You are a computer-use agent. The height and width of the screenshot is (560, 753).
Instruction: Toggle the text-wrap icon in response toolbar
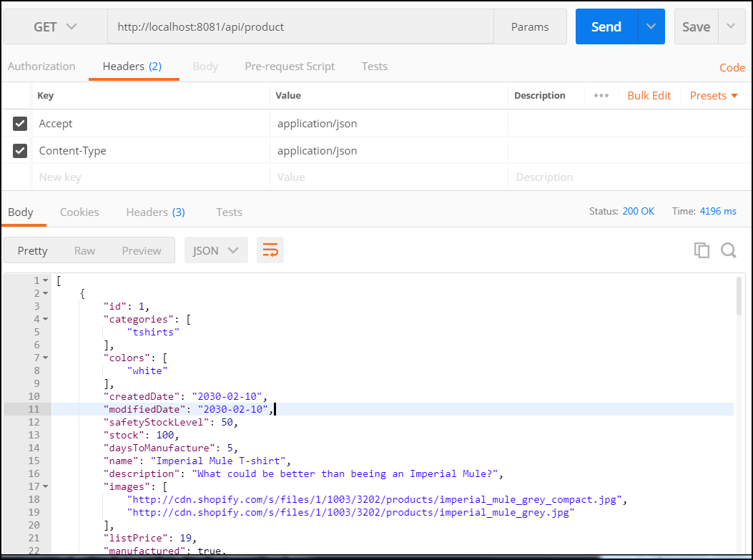coord(270,250)
